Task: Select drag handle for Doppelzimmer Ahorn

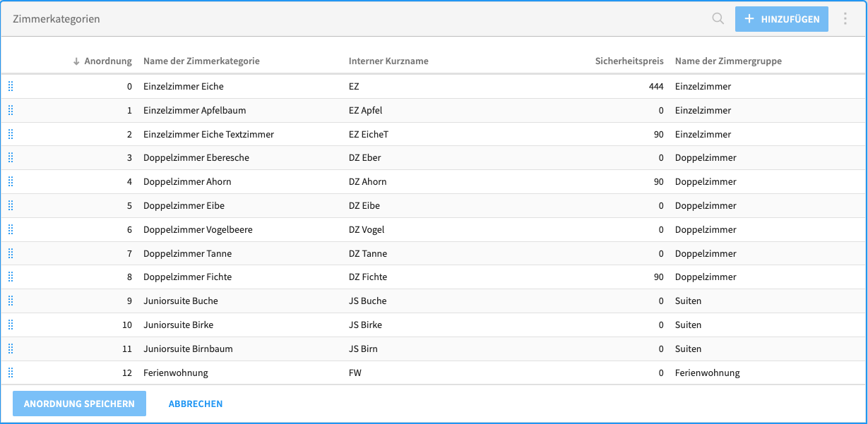Action: [11, 181]
